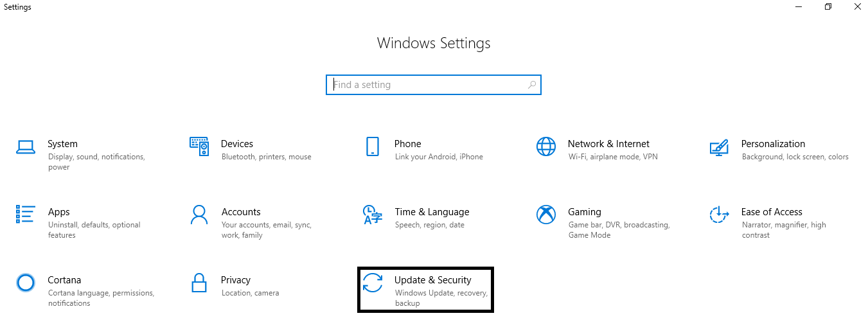Open the System laptop icon

(x=25, y=147)
